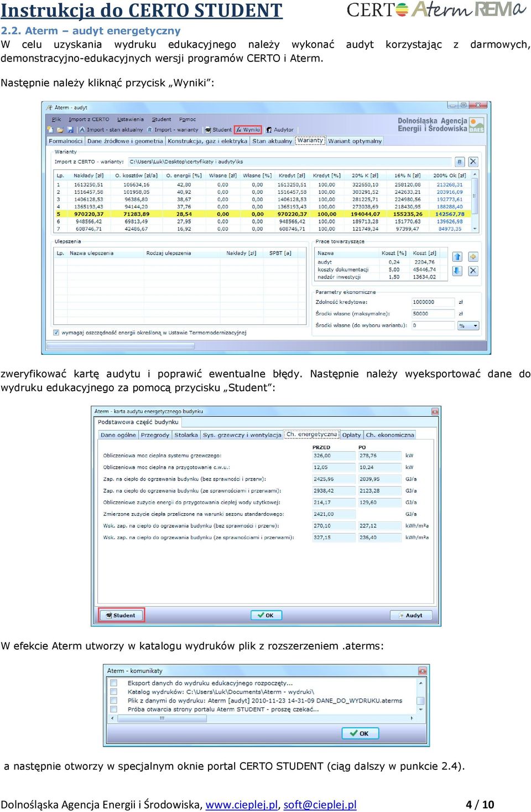The width and height of the screenshot is (531, 812).
Task: Check box beside Próba otwarcia strony message
Action: [x=114, y=709]
